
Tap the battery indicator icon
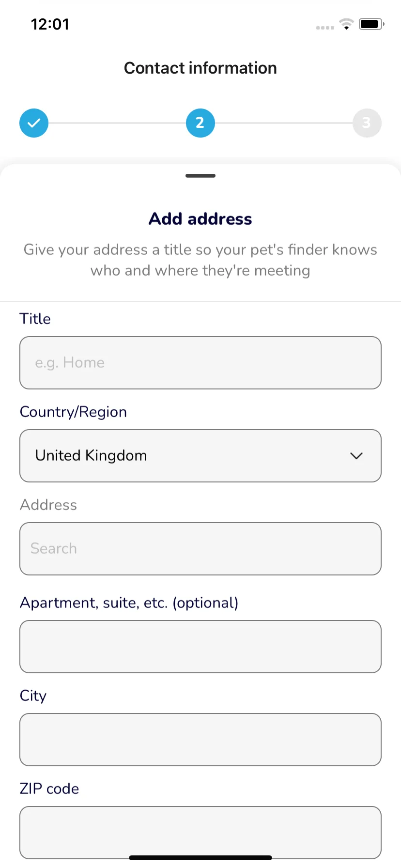(x=371, y=24)
